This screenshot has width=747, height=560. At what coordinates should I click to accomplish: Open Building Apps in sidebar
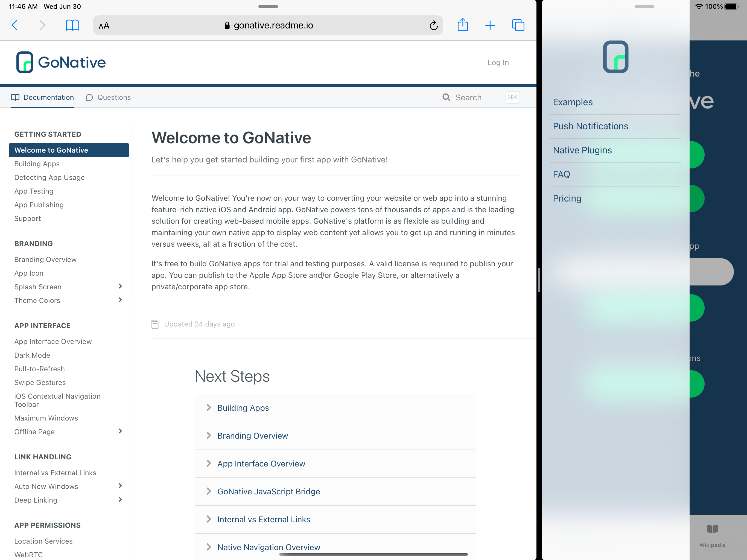pyautogui.click(x=37, y=164)
